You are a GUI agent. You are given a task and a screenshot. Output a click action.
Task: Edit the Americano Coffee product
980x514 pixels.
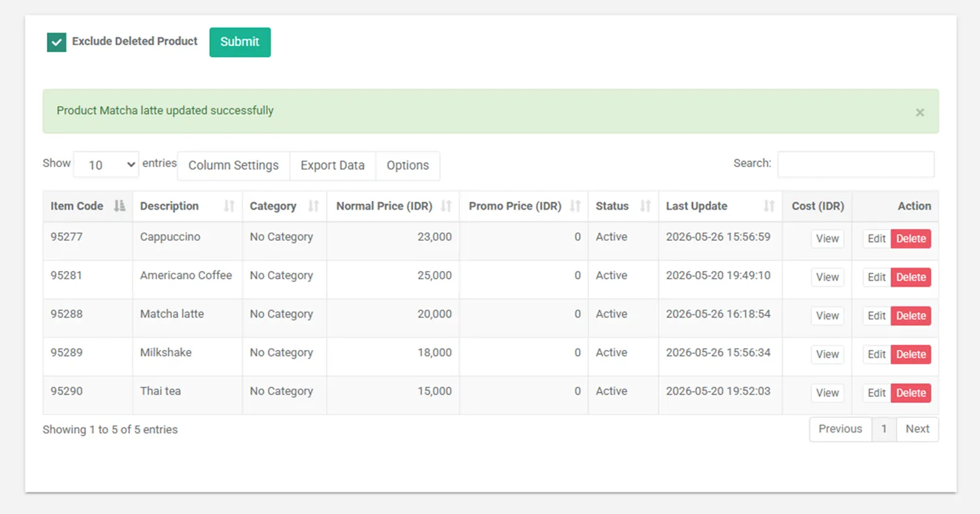point(877,278)
